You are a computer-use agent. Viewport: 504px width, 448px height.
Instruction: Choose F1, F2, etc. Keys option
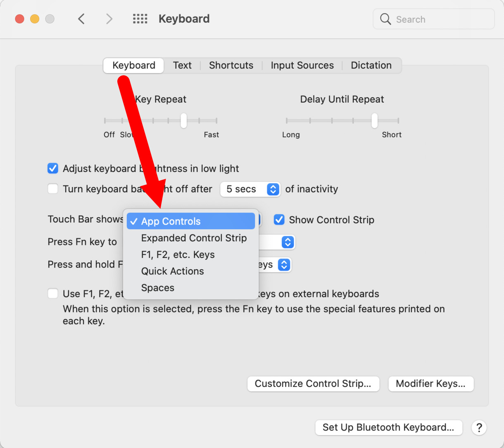[178, 255]
